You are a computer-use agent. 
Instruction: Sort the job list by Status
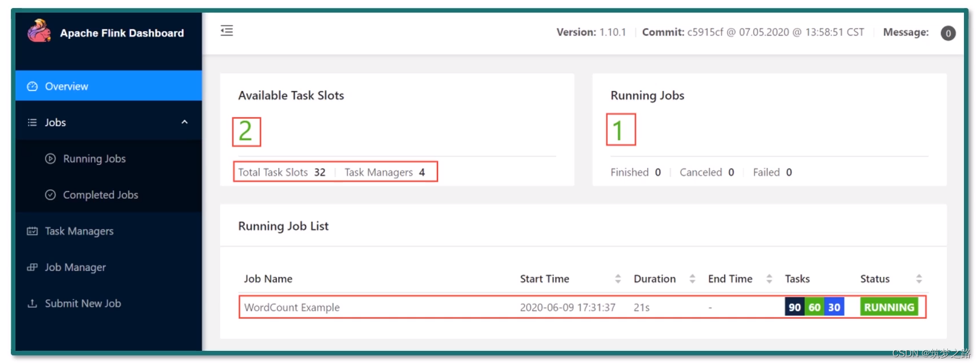click(x=919, y=279)
